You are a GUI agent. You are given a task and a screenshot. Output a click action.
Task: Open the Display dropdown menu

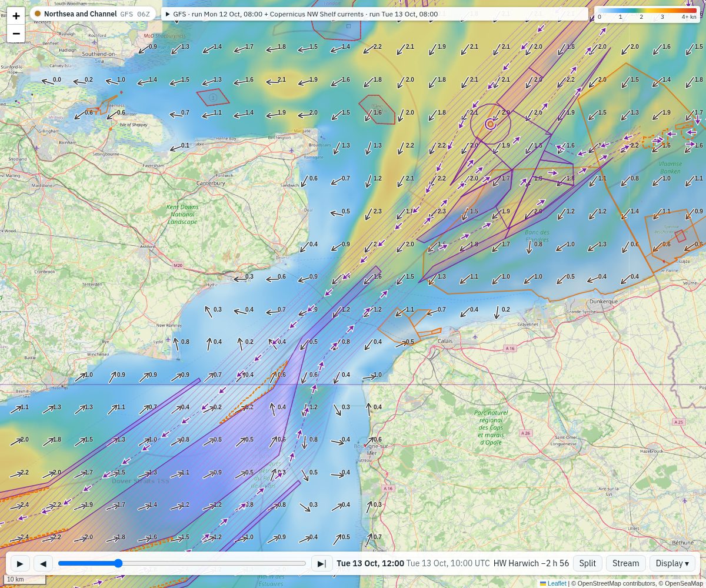click(x=672, y=563)
